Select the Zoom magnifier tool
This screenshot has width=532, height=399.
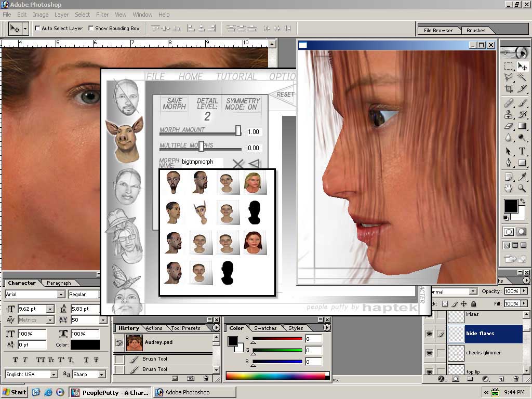click(522, 188)
